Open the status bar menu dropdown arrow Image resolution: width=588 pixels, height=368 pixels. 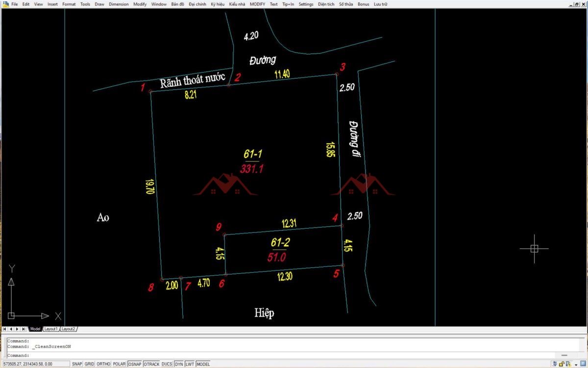click(576, 365)
